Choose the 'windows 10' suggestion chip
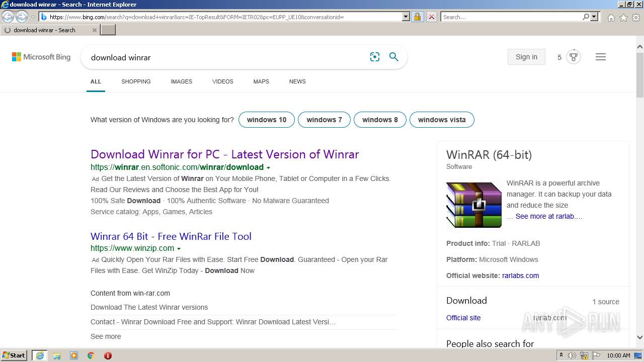Image resolution: width=644 pixels, height=362 pixels. pyautogui.click(x=267, y=120)
